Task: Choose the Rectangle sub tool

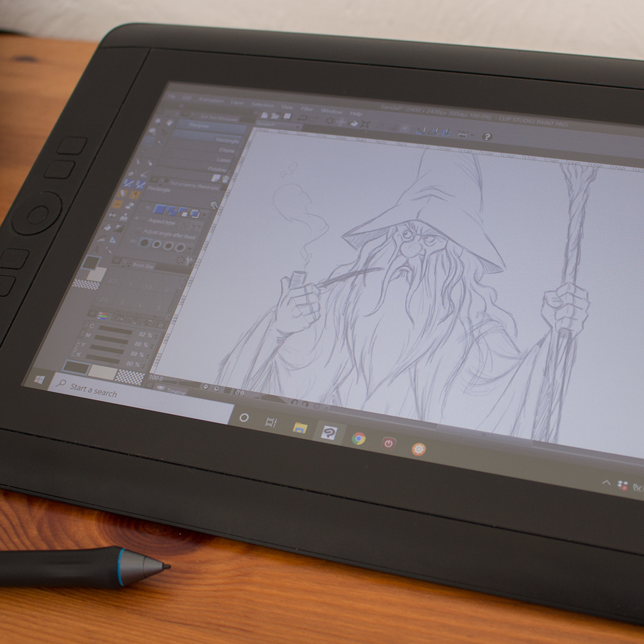Action: 206,141
